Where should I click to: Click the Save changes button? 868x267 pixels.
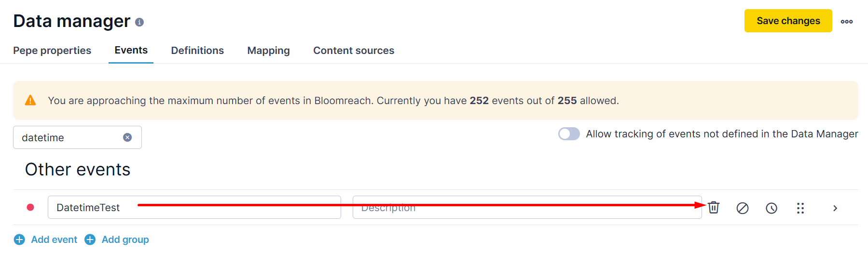[x=788, y=21]
